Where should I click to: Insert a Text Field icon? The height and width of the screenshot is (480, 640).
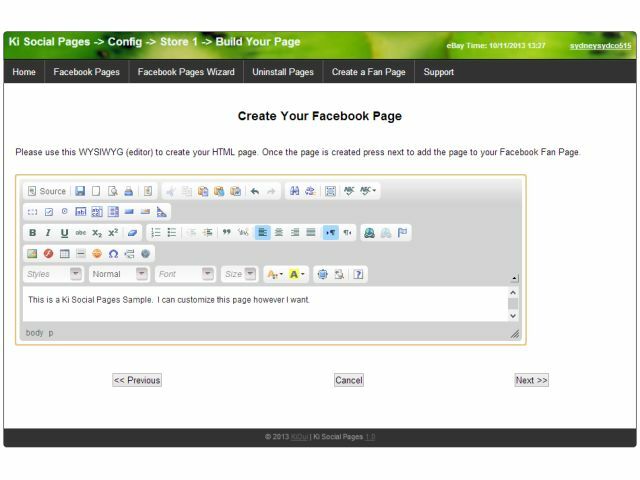click(x=81, y=211)
